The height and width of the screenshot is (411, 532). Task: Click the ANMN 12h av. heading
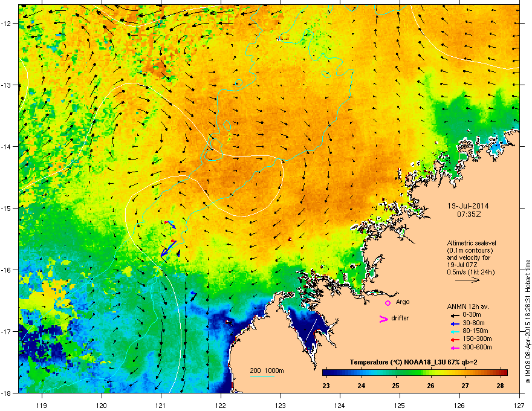coord(468,306)
